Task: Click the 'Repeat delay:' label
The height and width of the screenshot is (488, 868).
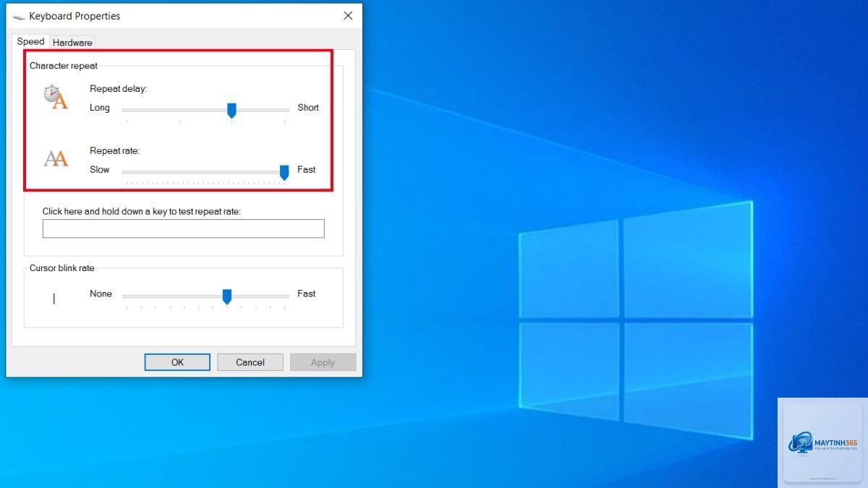Action: click(x=119, y=89)
